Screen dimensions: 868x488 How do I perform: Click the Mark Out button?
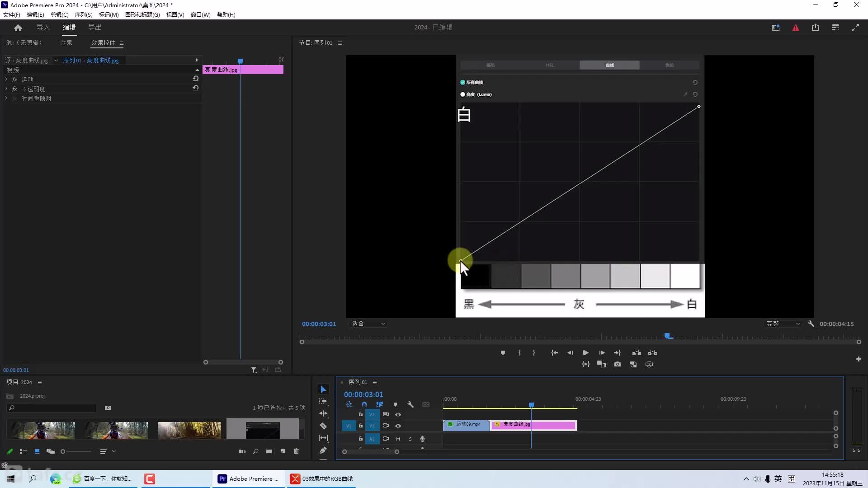click(534, 353)
